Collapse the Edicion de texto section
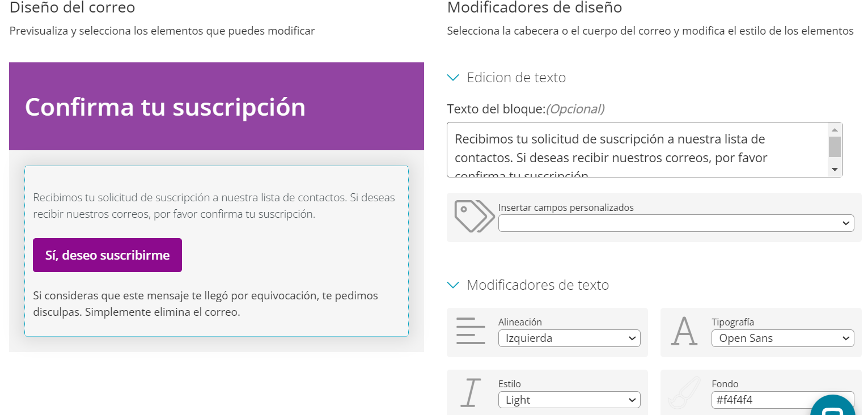The width and height of the screenshot is (868, 415). [453, 78]
